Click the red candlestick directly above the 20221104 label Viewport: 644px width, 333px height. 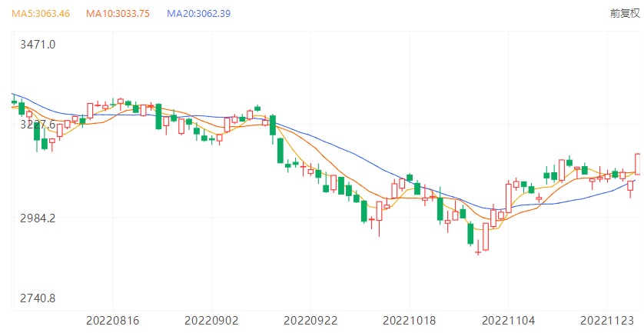point(509,197)
